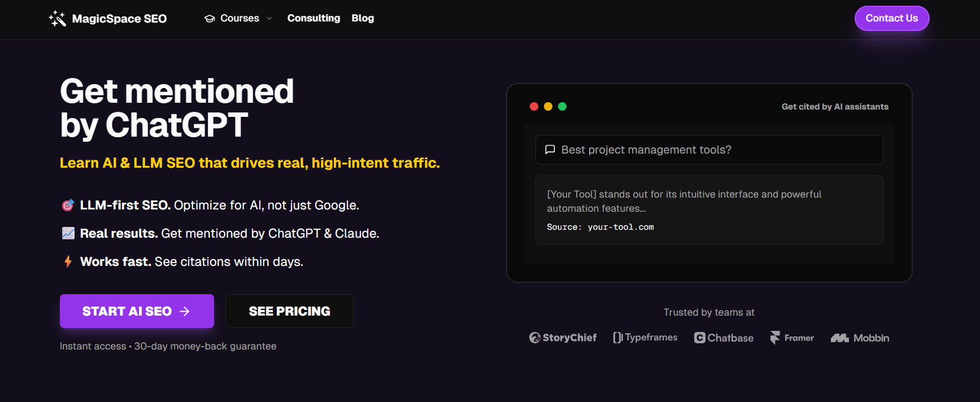The height and width of the screenshot is (402, 980).
Task: Click the chat bubble icon in the question box
Action: point(550,150)
